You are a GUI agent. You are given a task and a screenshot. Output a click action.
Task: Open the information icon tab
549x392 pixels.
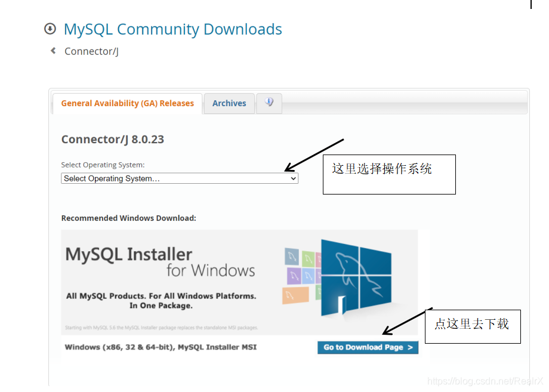pyautogui.click(x=269, y=103)
